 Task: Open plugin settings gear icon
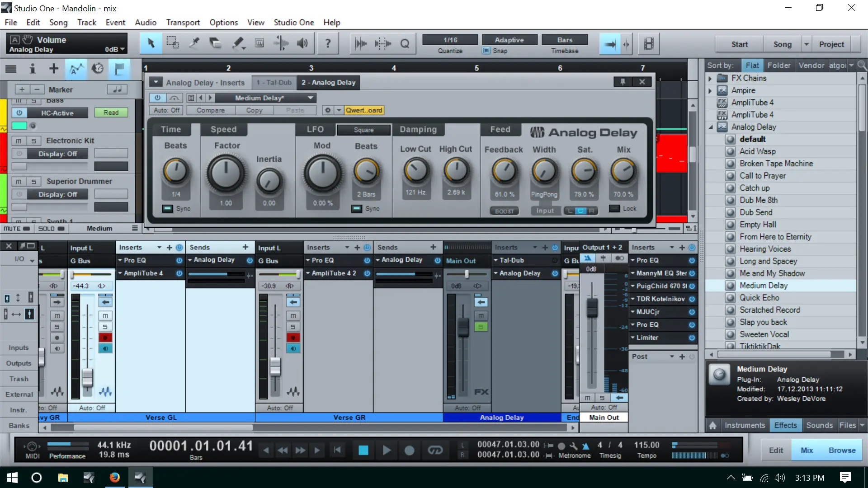328,110
